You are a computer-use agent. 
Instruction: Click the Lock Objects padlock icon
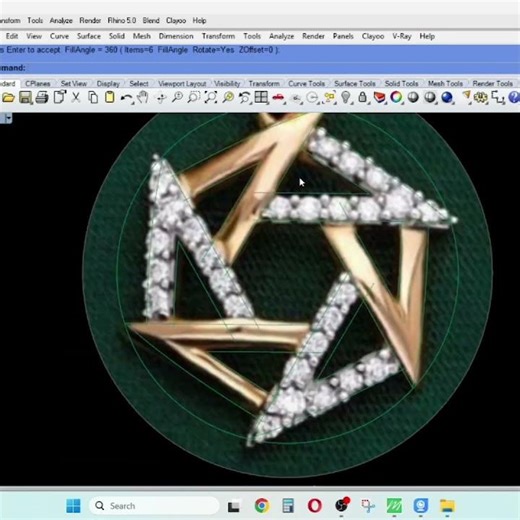[x=363, y=97]
